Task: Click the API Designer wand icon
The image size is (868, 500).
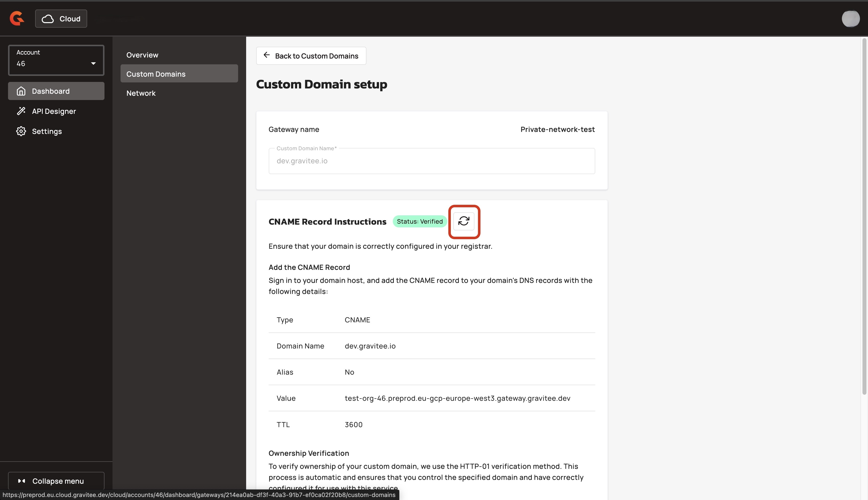Action: pyautogui.click(x=21, y=111)
